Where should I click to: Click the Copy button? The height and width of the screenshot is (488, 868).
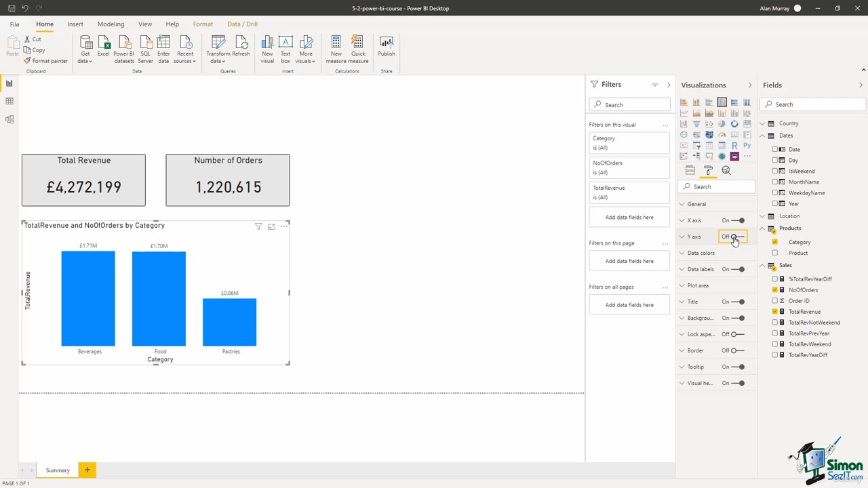(34, 50)
